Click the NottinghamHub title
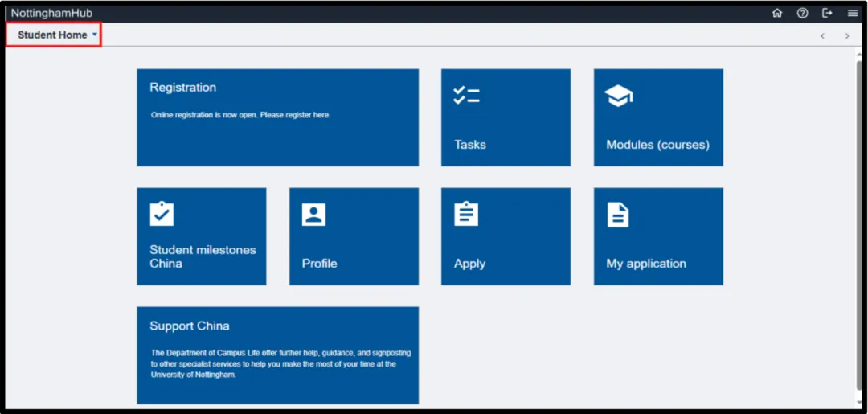Viewport: 868px width, 414px height. point(52,14)
